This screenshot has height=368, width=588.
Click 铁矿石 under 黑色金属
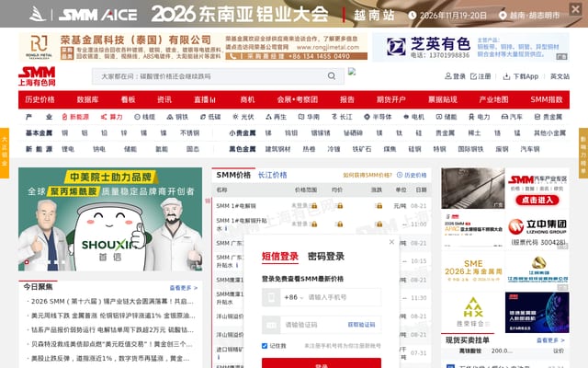(x=361, y=149)
